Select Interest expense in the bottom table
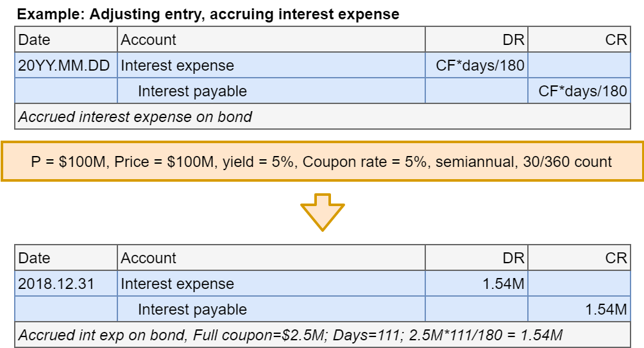This screenshot has height=348, width=644. coord(178,284)
